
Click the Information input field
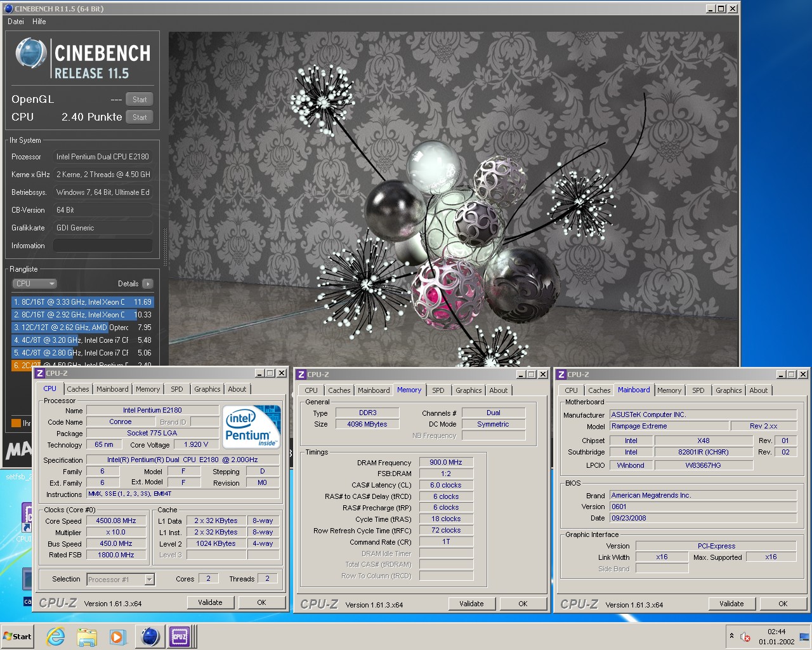tap(103, 246)
